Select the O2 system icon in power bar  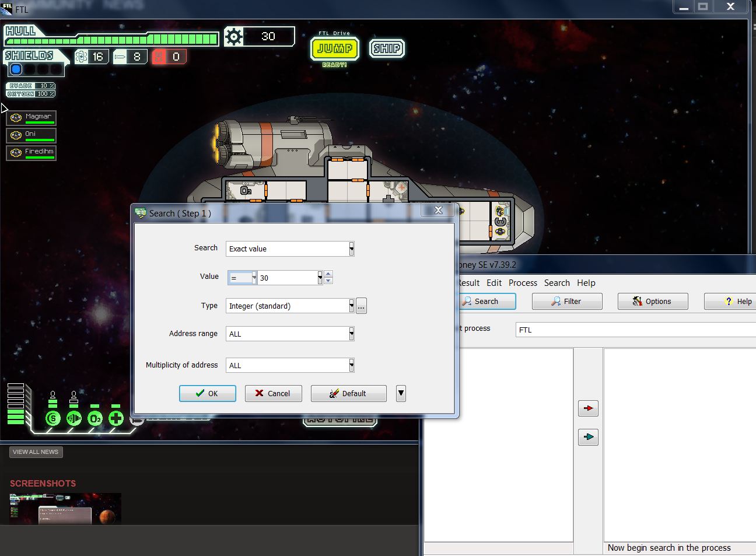(x=95, y=418)
